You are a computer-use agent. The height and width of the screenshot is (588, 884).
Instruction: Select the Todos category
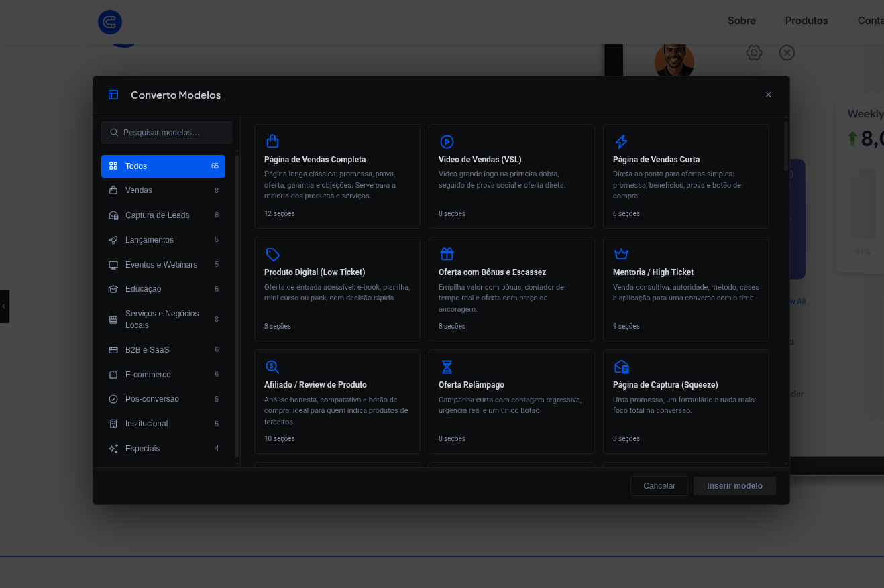[163, 166]
